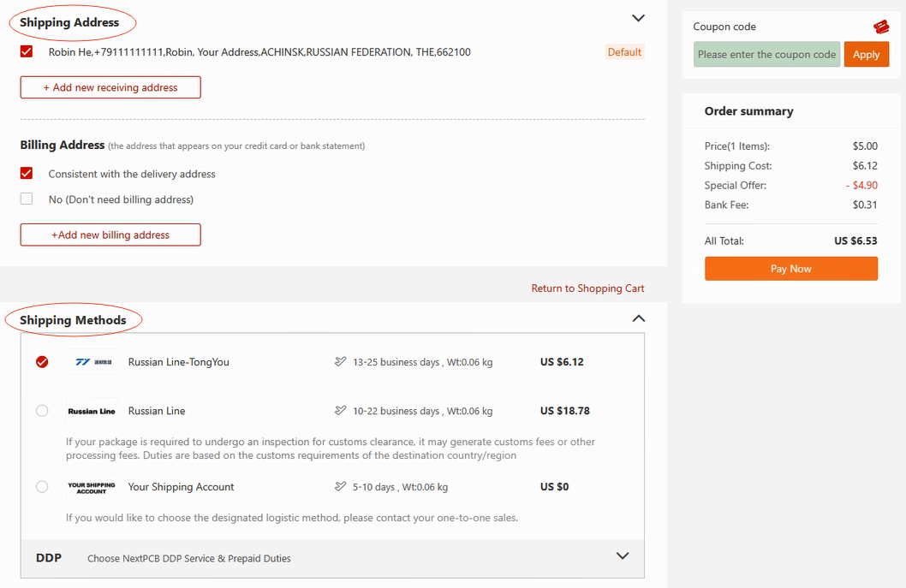Screen dimensions: 906x588
Task: Click airplane icon beside 13-25 business days
Action: [x=341, y=362]
